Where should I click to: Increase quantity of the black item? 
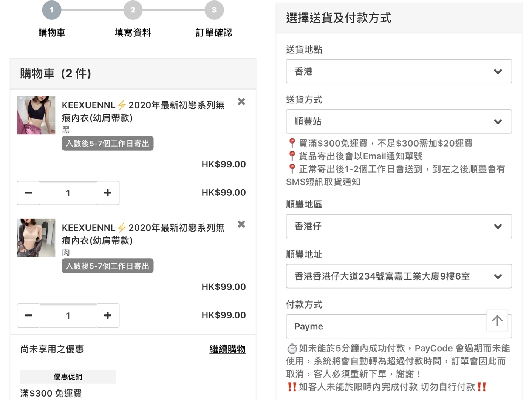click(x=108, y=193)
